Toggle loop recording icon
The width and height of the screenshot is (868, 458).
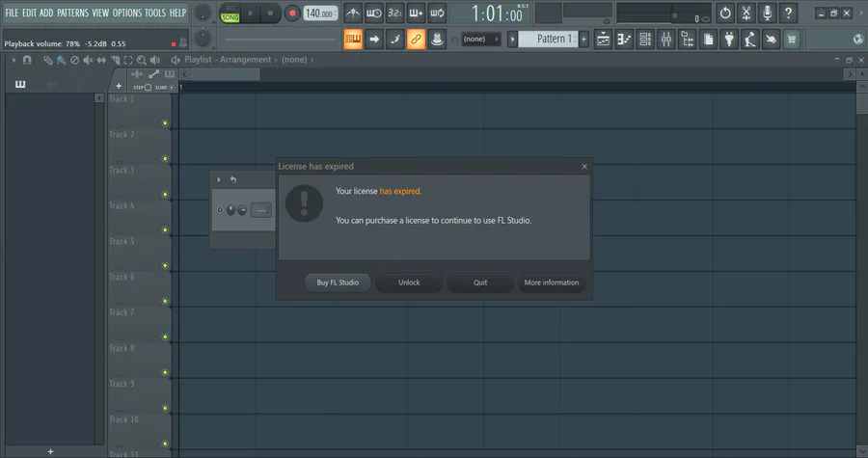coord(437,13)
